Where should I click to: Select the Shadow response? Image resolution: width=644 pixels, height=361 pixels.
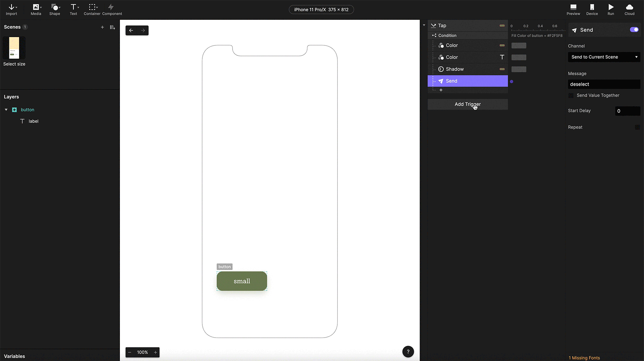coord(468,69)
